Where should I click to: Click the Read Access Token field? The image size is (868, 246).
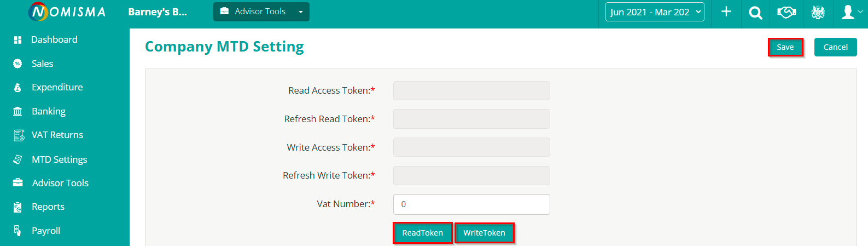471,91
